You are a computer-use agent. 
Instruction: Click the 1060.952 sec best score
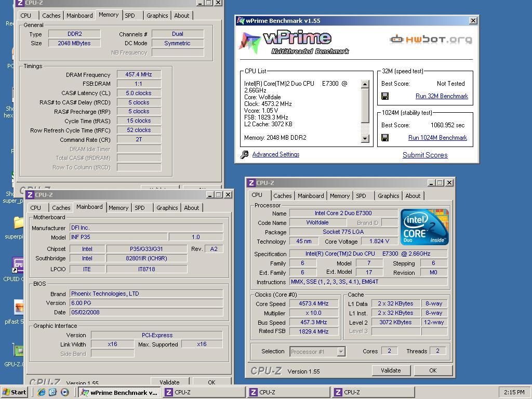click(x=447, y=125)
